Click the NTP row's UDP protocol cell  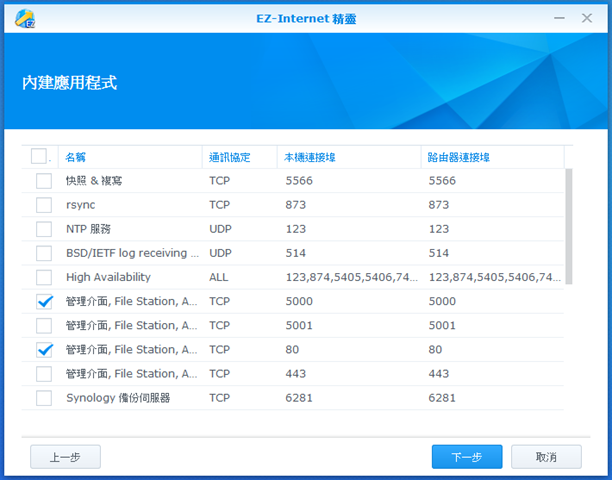click(220, 229)
